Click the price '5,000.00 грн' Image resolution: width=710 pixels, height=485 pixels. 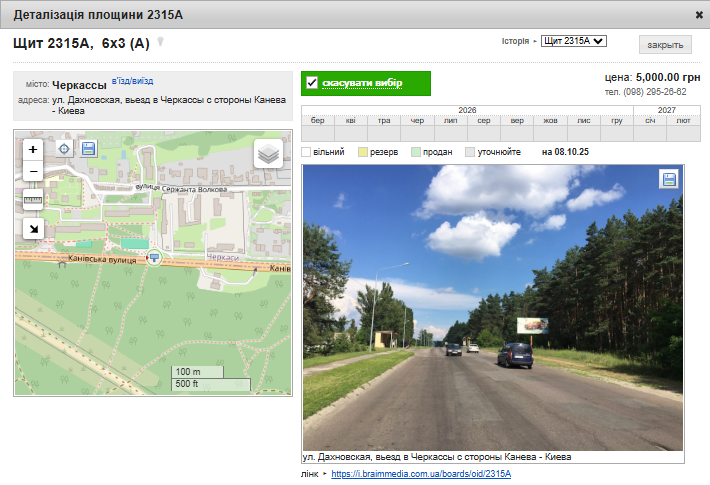pos(668,77)
